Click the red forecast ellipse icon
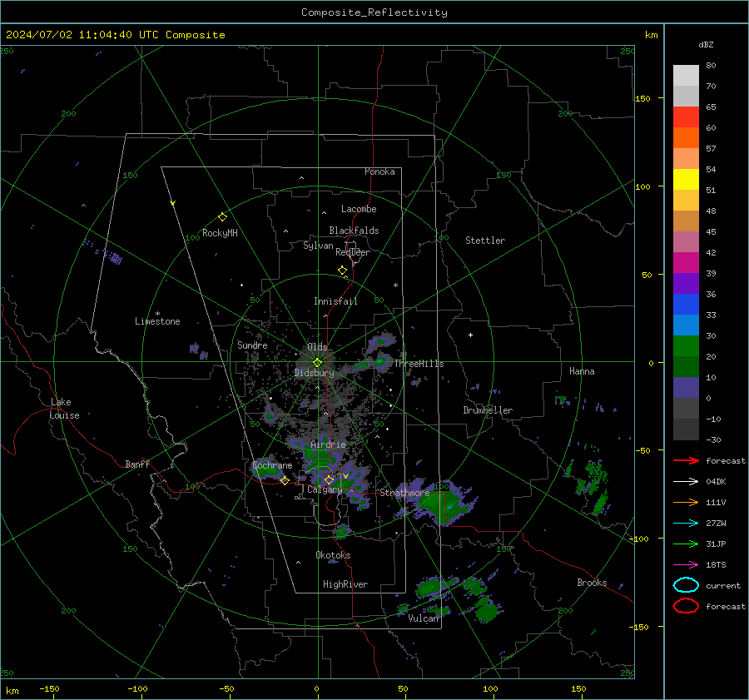The height and width of the screenshot is (700, 749). [686, 606]
